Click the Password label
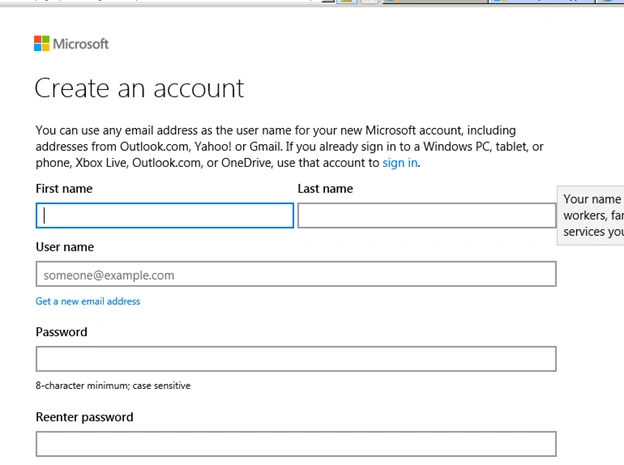 61,332
